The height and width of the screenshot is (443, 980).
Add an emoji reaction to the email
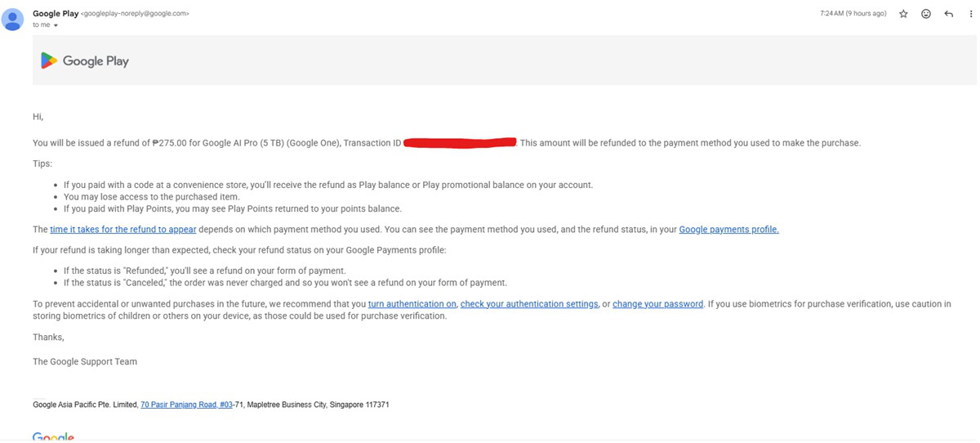(926, 14)
